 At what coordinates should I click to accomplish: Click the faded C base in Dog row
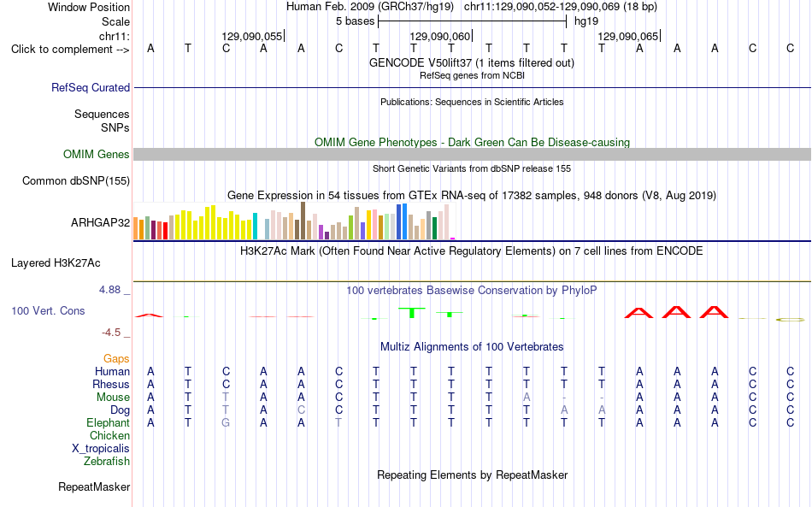point(301,410)
